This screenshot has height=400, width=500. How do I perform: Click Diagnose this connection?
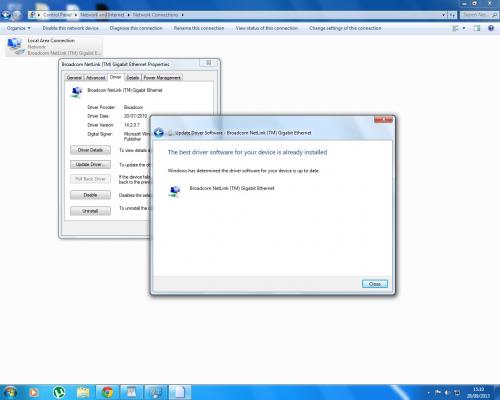[136, 28]
